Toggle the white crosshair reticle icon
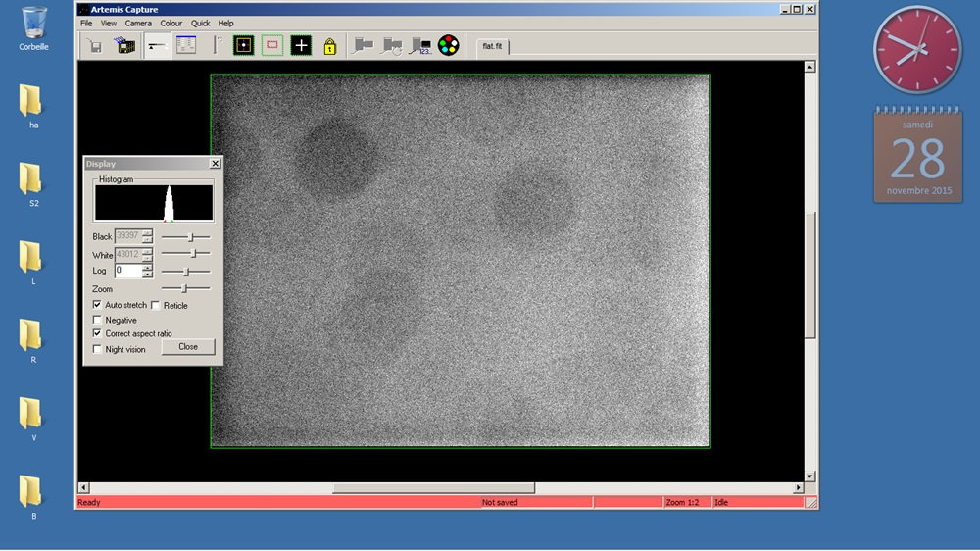The image size is (980, 551). click(x=301, y=45)
